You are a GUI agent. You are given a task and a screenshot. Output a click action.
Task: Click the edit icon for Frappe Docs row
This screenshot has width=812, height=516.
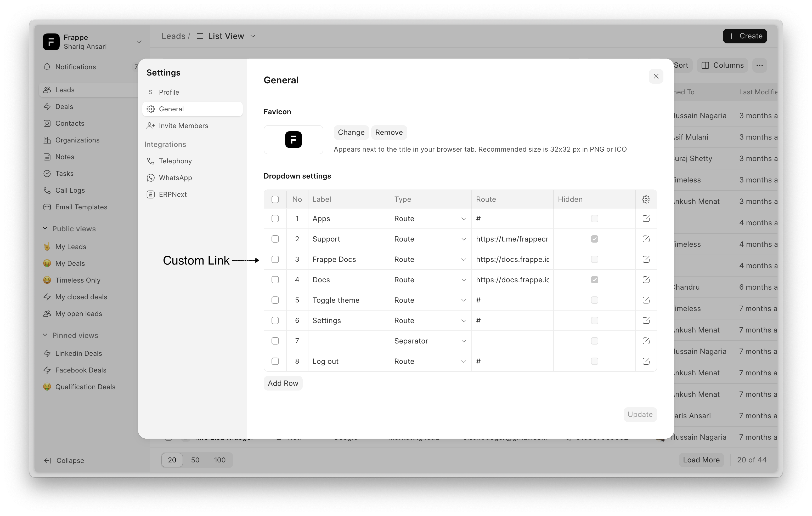(646, 259)
